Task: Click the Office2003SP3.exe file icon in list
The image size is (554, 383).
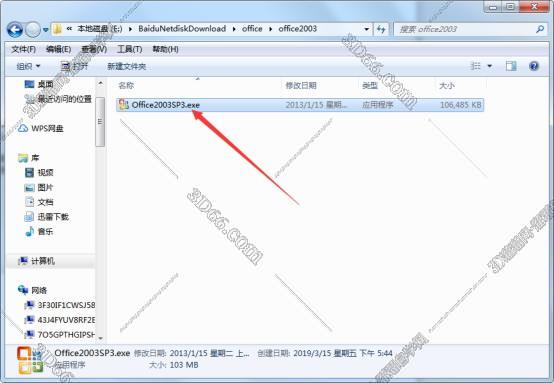Action: [x=123, y=105]
